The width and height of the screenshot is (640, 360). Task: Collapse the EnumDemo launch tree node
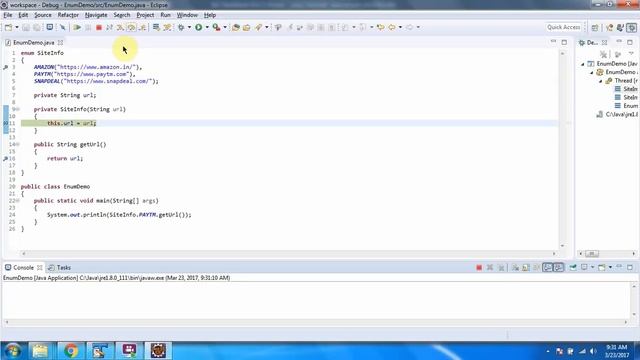[582, 64]
